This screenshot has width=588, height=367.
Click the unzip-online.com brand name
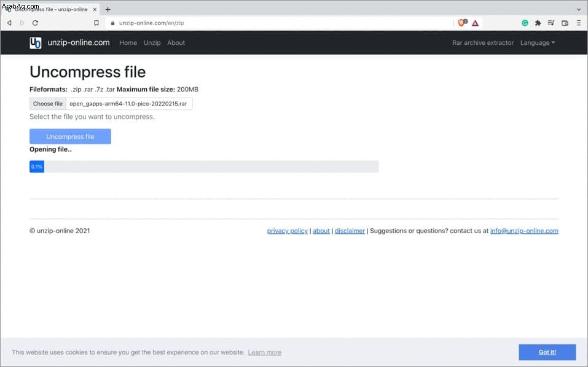[79, 43]
